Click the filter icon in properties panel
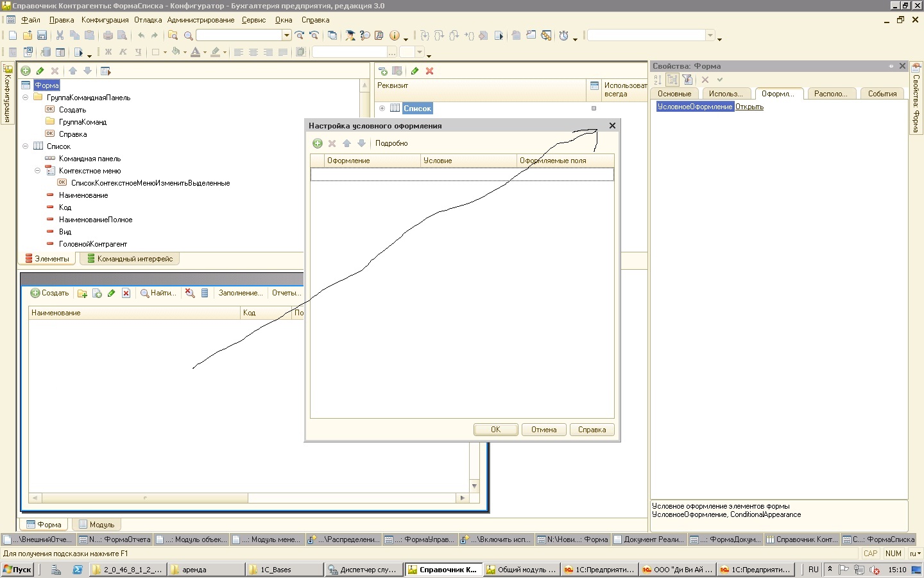The width and height of the screenshot is (924, 578). click(687, 80)
